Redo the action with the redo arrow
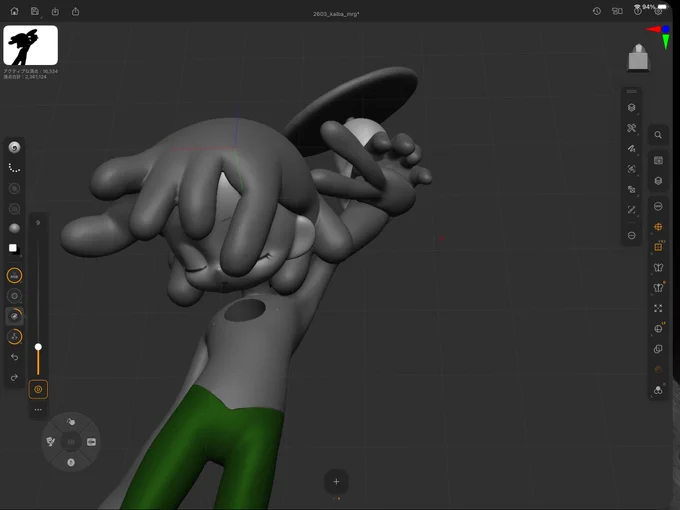This screenshot has height=510, width=680. point(14,377)
